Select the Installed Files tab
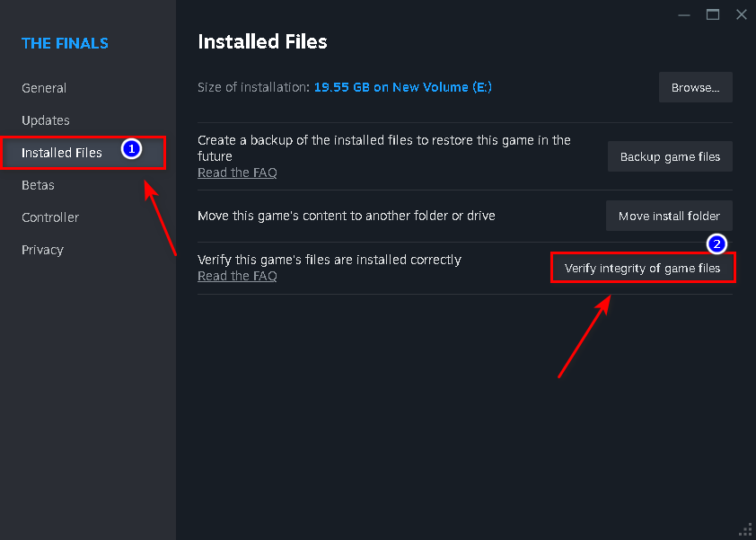 62,153
